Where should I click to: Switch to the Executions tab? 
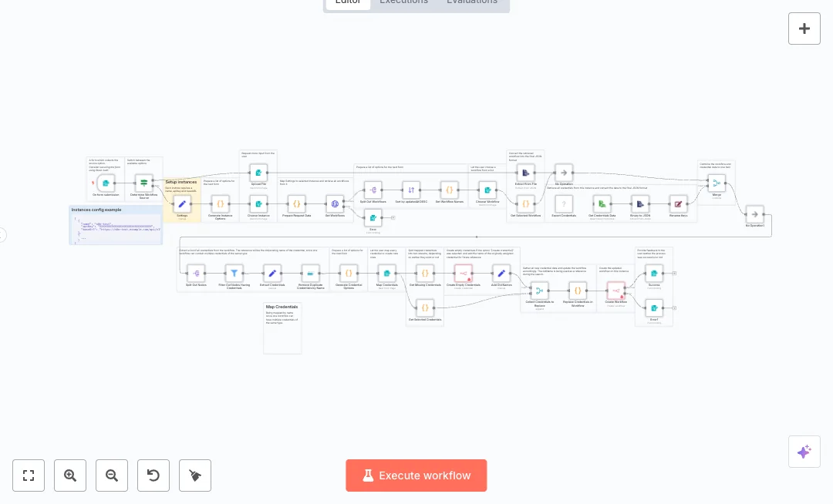pos(404,2)
